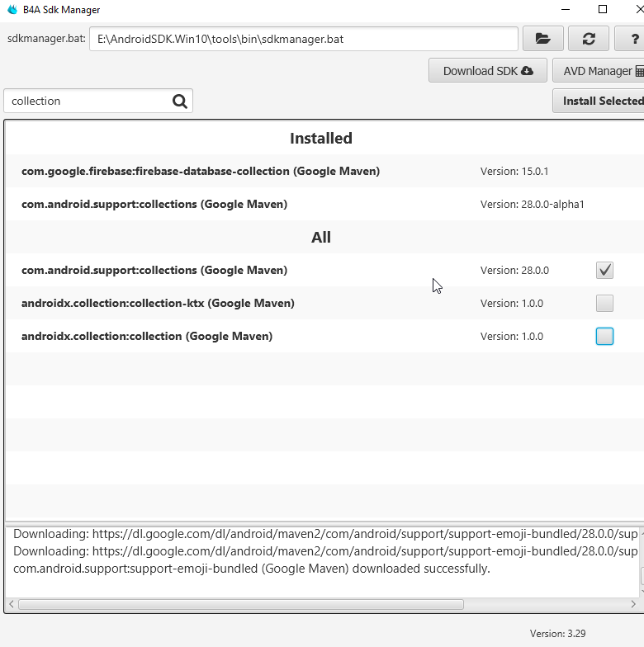Viewport: 644px width, 647px height.
Task: Select com.android.support:collections row under All
Action: coord(325,271)
